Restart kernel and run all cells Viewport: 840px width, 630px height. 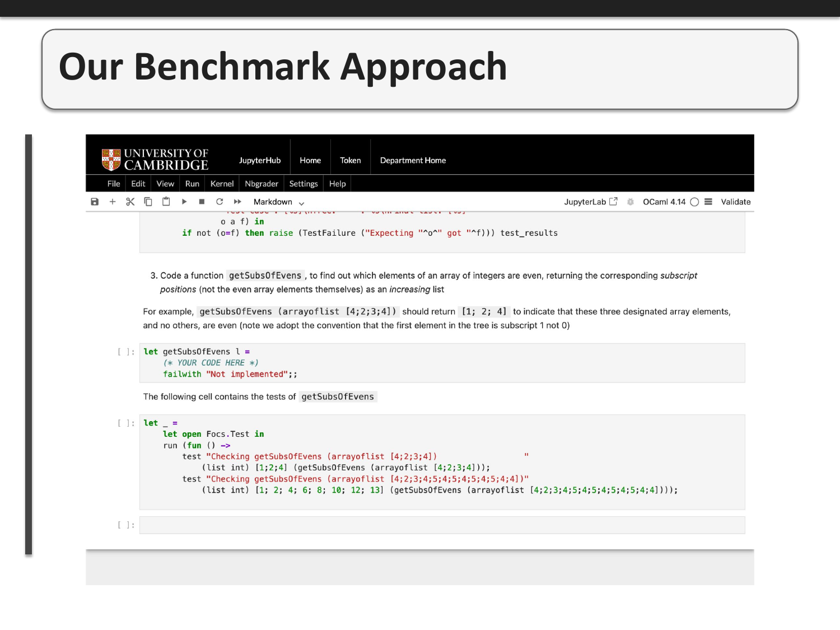click(237, 202)
